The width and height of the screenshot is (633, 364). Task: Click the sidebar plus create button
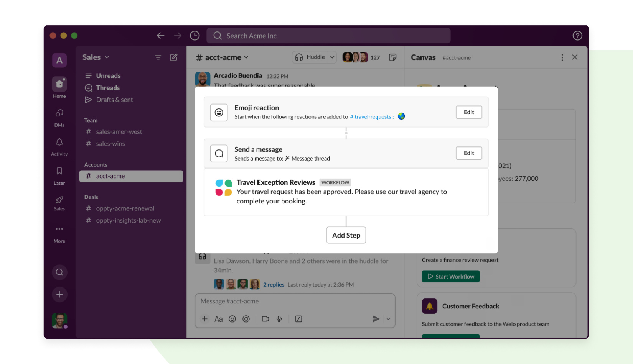tap(59, 295)
